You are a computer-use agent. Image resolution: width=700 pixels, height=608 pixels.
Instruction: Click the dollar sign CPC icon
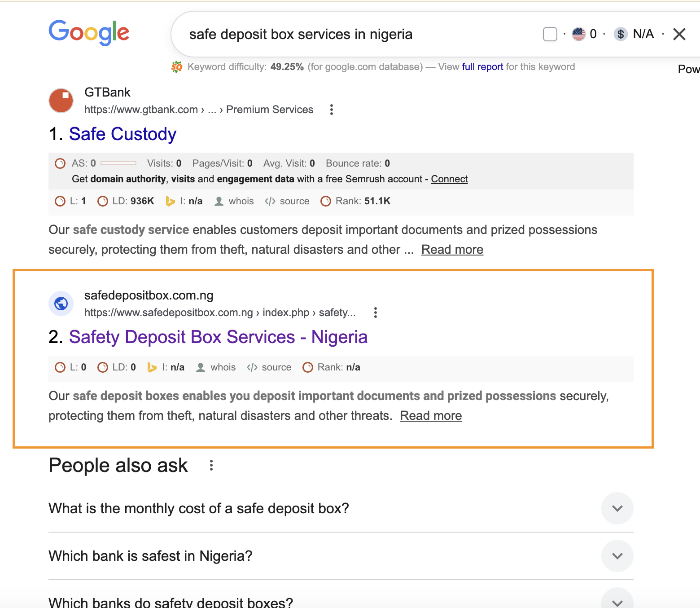pyautogui.click(x=621, y=34)
